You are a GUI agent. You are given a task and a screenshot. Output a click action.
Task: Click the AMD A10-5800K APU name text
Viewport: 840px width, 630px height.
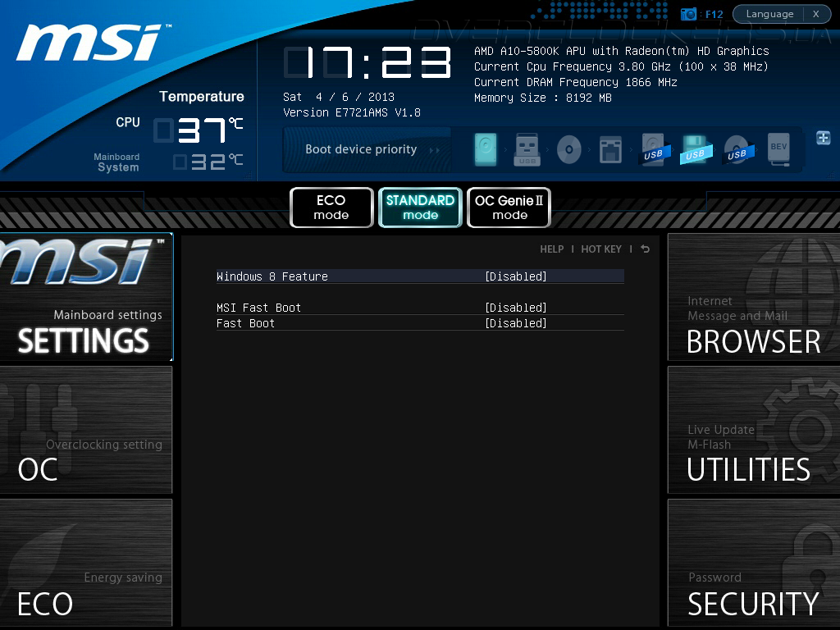click(622, 51)
